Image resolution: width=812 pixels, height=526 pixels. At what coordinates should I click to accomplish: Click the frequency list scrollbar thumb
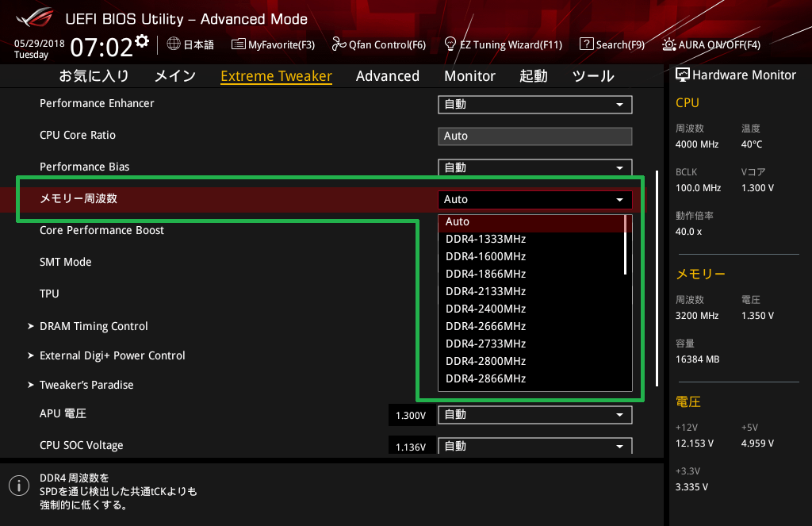[626, 244]
